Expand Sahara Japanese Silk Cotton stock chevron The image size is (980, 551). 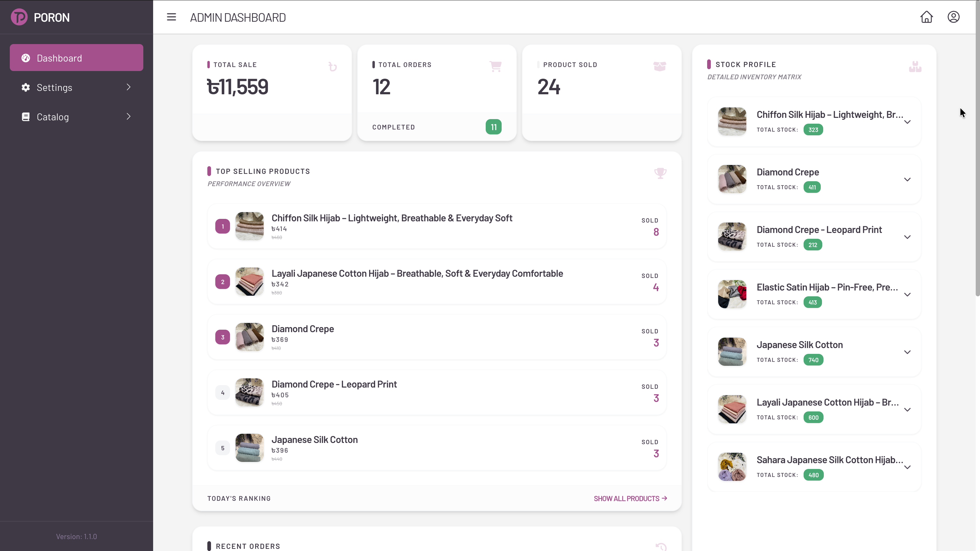click(x=907, y=467)
